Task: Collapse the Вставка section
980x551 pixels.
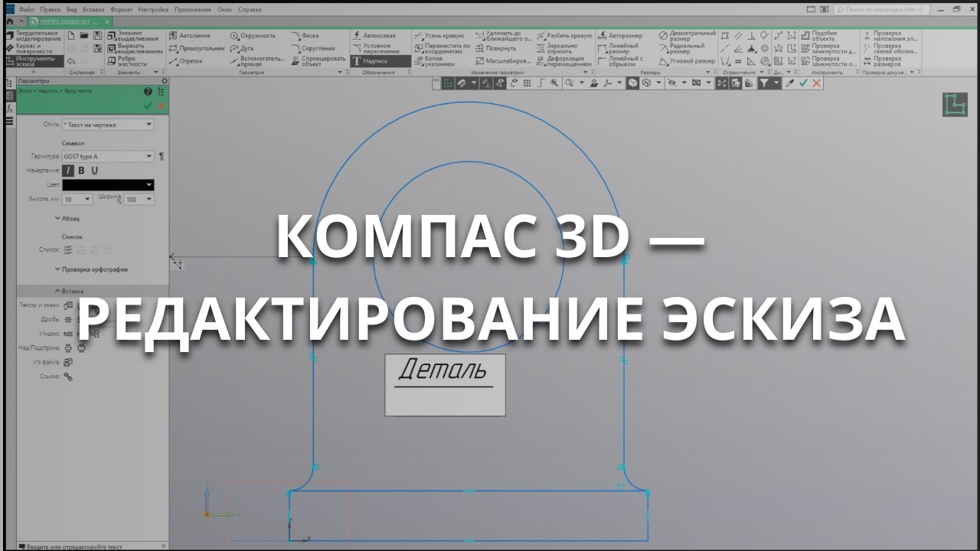Action: click(x=69, y=291)
